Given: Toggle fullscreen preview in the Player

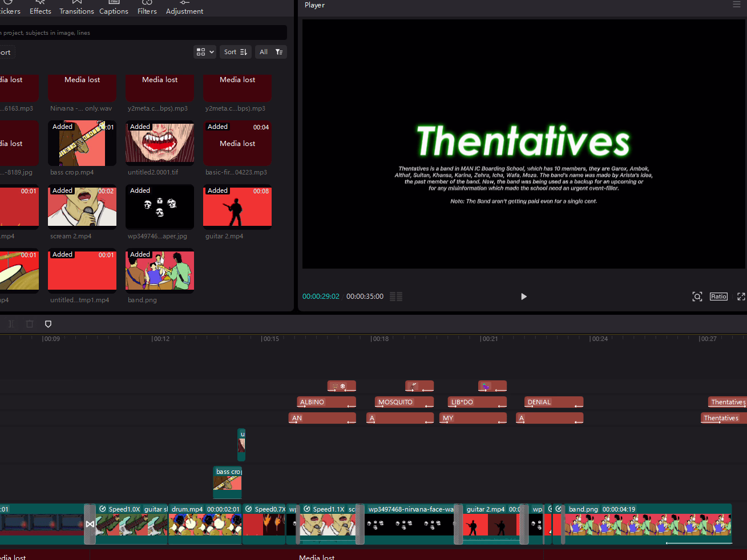Looking at the screenshot, I should (741, 297).
